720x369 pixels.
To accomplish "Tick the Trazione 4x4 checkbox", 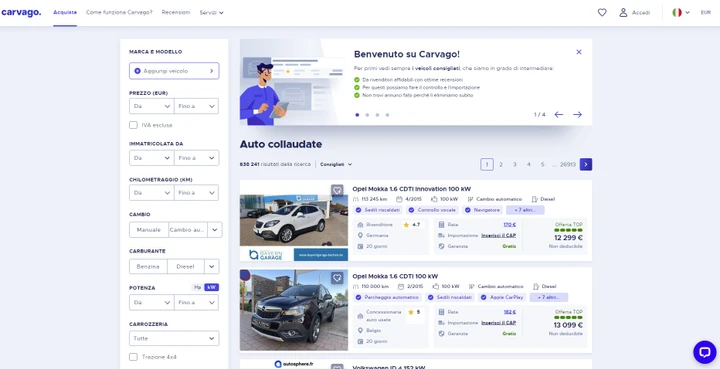I will coord(133,357).
